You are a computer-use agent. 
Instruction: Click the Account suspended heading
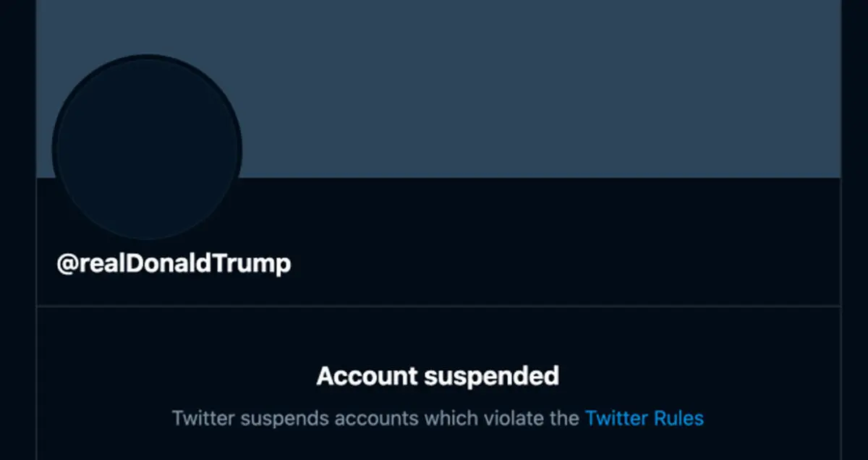pos(438,376)
